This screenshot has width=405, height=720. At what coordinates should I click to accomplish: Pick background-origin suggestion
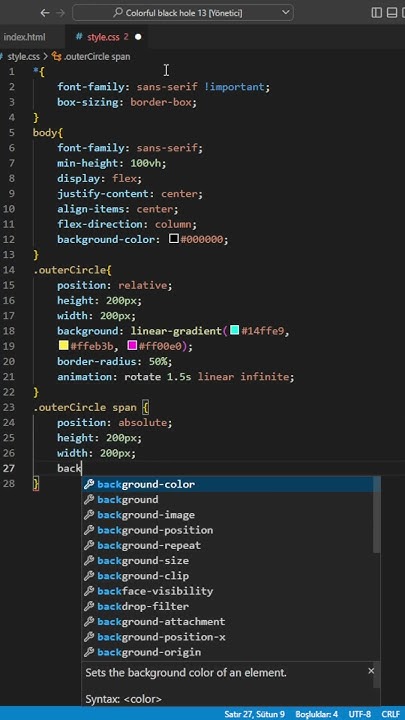pyautogui.click(x=228, y=652)
